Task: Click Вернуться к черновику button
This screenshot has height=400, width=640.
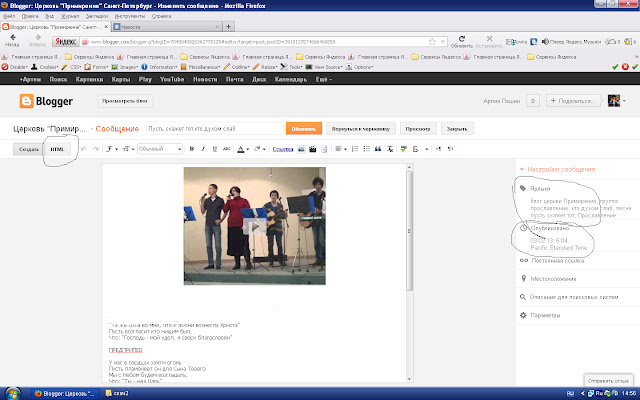Action: click(361, 129)
